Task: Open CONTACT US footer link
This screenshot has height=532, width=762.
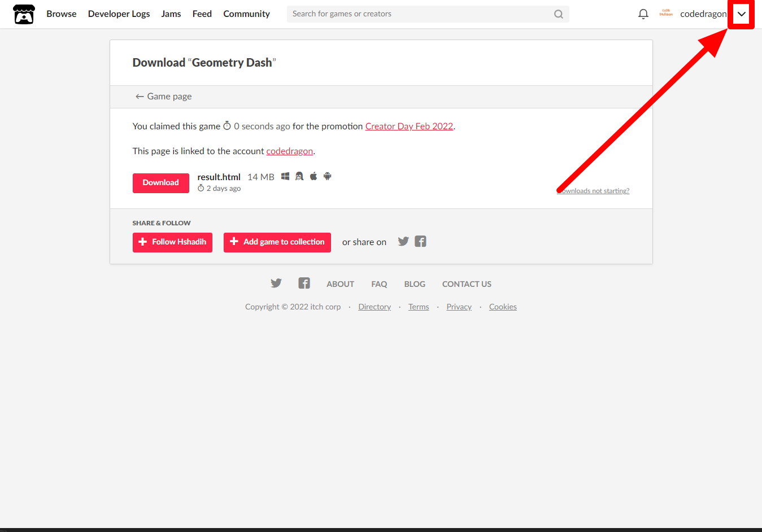Action: (x=467, y=284)
